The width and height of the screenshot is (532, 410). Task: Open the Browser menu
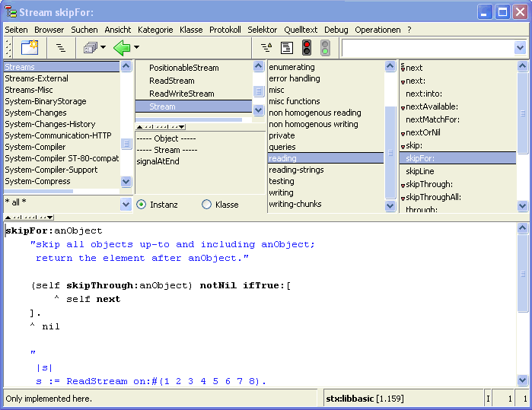click(49, 30)
